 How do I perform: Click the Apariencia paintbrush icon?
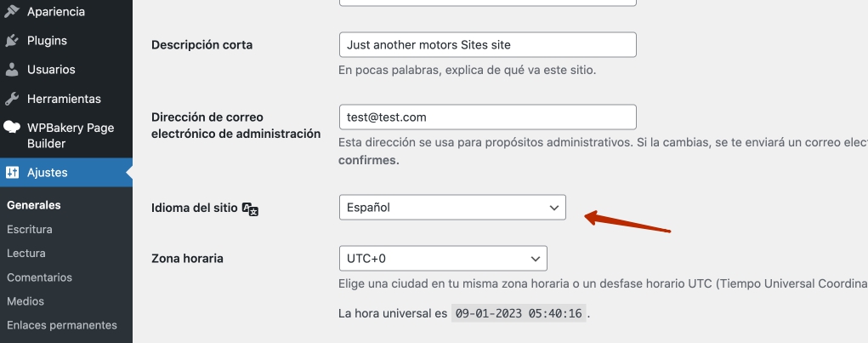pos(12,12)
